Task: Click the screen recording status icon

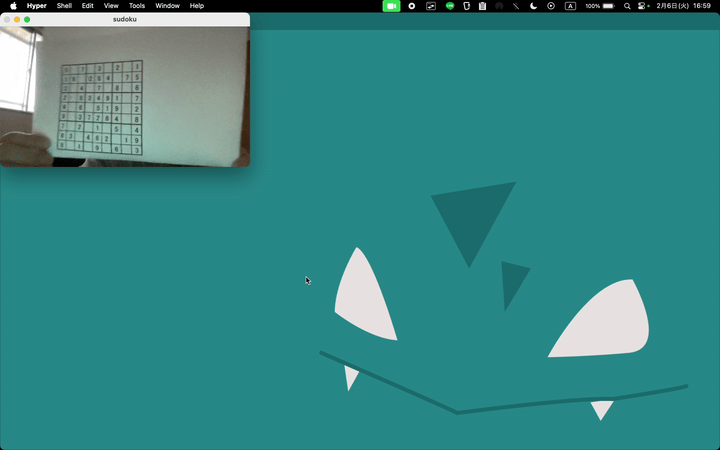Action: (x=412, y=6)
